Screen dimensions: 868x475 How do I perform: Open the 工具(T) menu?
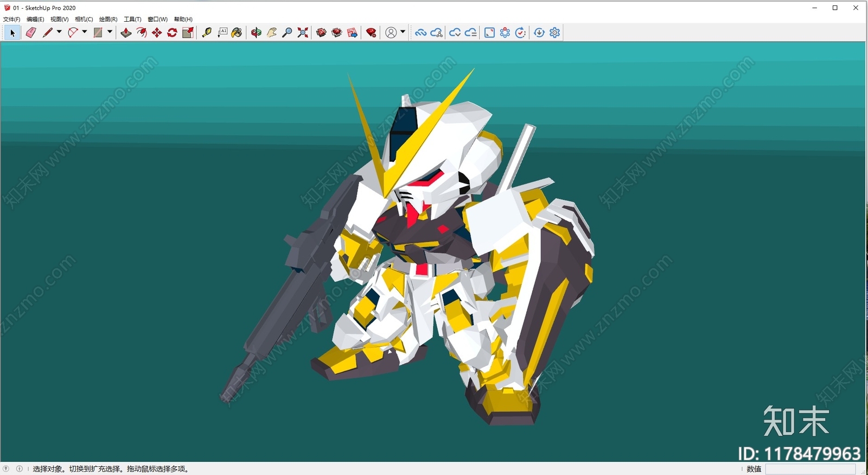132,19
